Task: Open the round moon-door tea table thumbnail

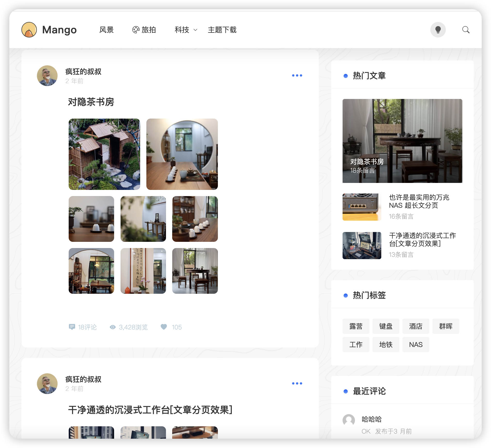Action: click(182, 154)
